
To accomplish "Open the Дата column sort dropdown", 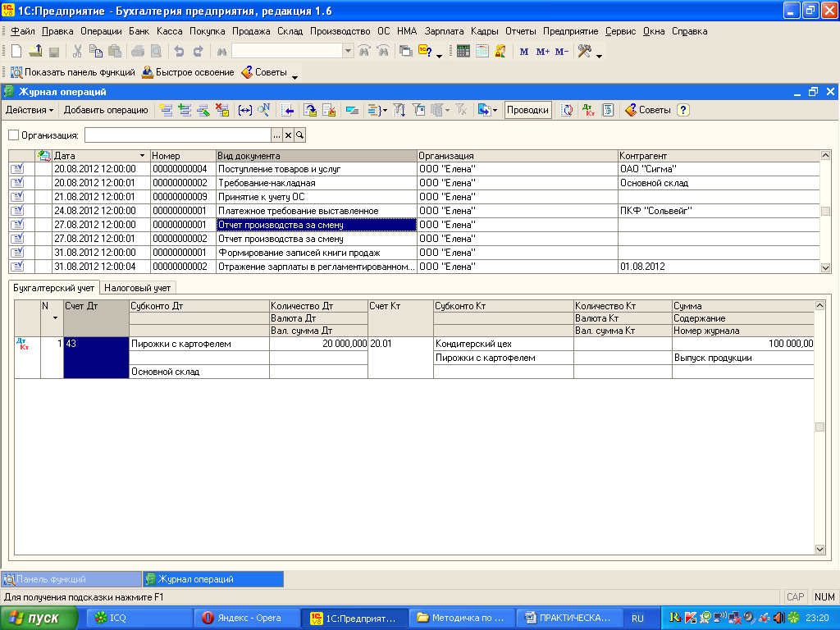I will [x=142, y=156].
